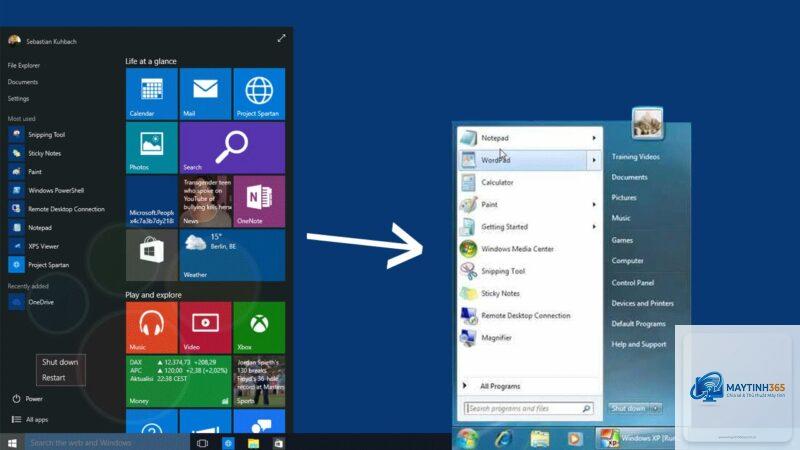Open Internet Explorer on Windows 7 taskbar
Viewport: 800px width, 450px height.
(504, 439)
